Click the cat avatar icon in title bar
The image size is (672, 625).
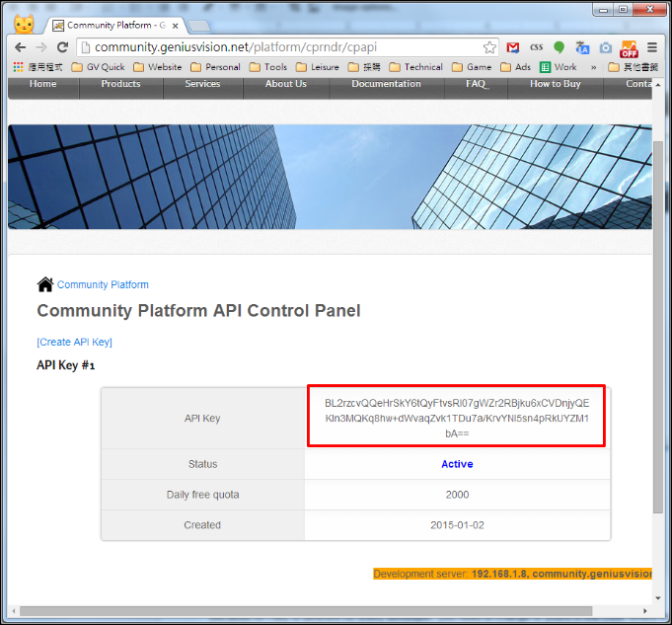(x=24, y=24)
